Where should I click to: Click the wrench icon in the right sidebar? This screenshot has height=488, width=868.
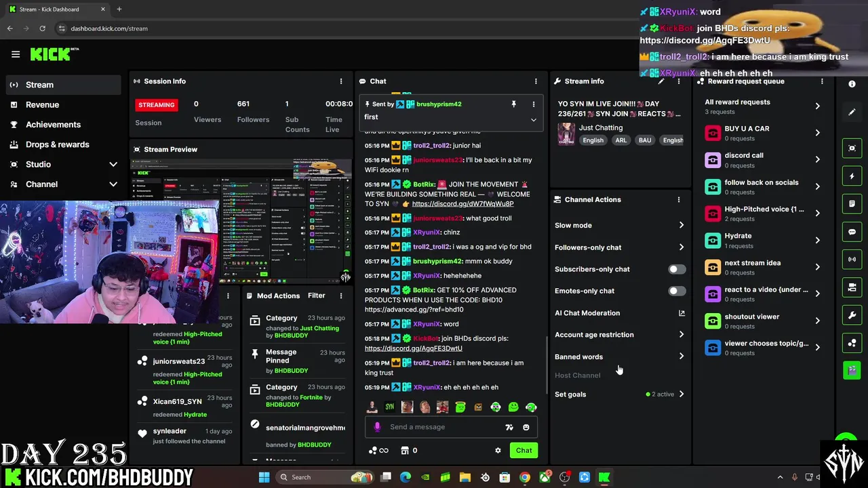pos(852,315)
